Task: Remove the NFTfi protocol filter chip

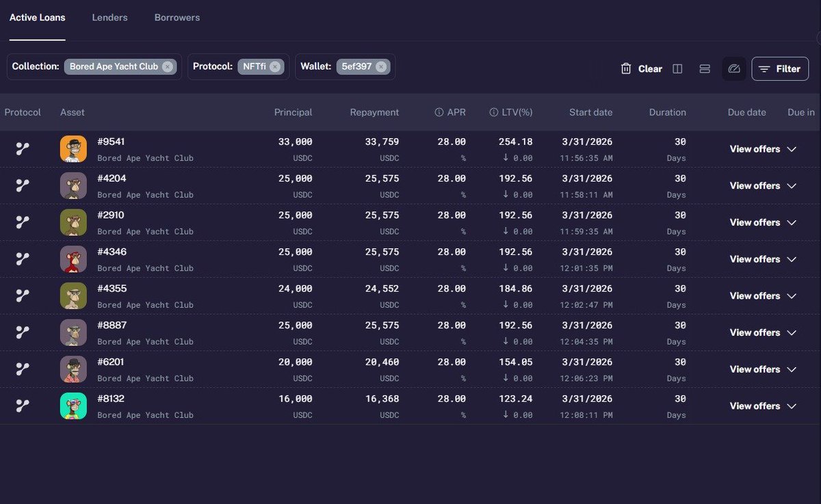Action: click(x=275, y=66)
